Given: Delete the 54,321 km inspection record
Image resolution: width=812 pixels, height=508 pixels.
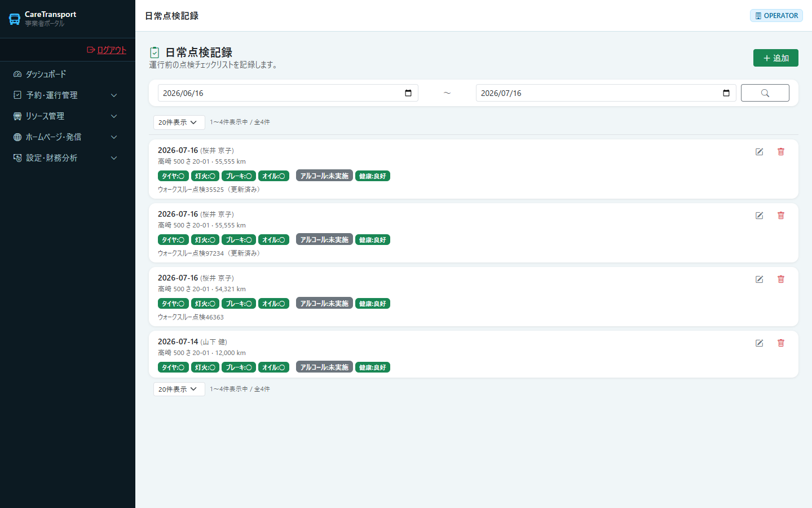Looking at the screenshot, I should pyautogui.click(x=781, y=279).
